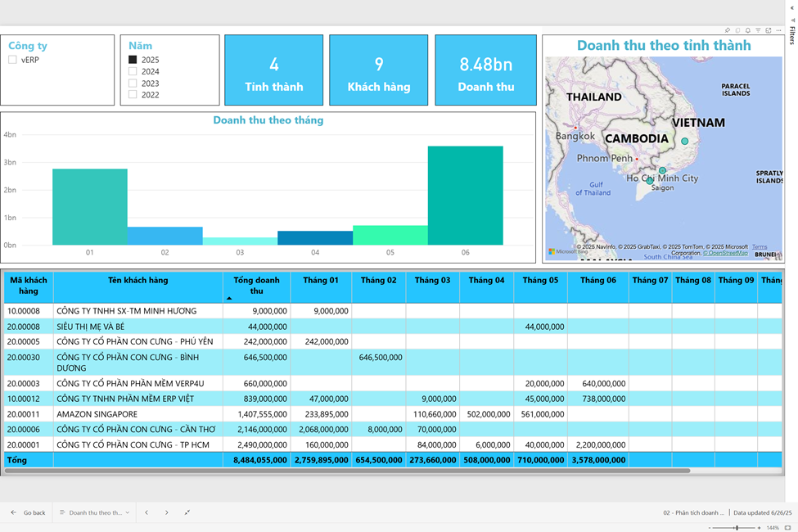Sort by Tổng doanh thu column header
This screenshot has height=532, width=798.
pyautogui.click(x=256, y=285)
